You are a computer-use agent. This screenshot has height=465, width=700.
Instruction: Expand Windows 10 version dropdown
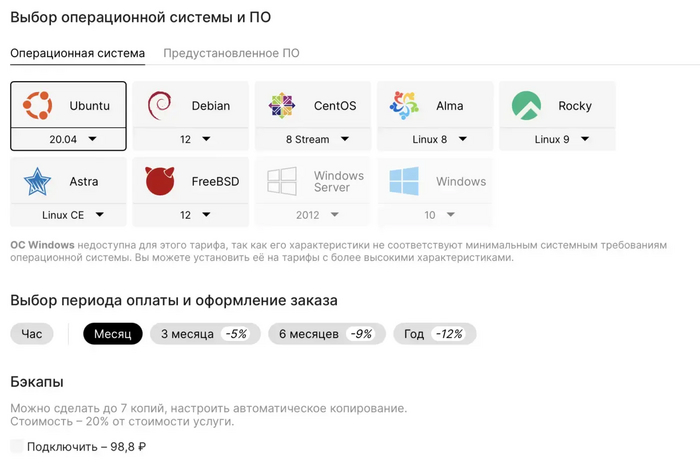click(435, 215)
